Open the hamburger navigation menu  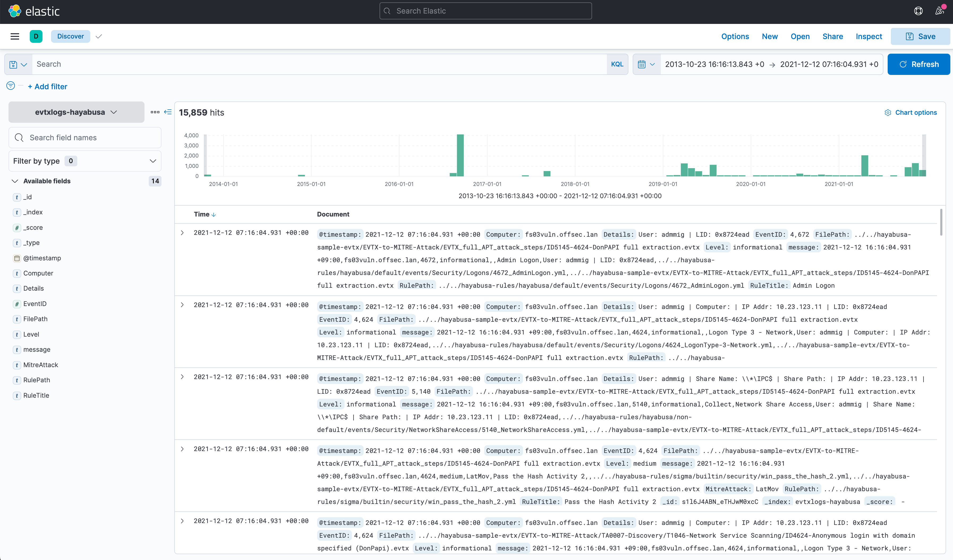pyautogui.click(x=15, y=36)
